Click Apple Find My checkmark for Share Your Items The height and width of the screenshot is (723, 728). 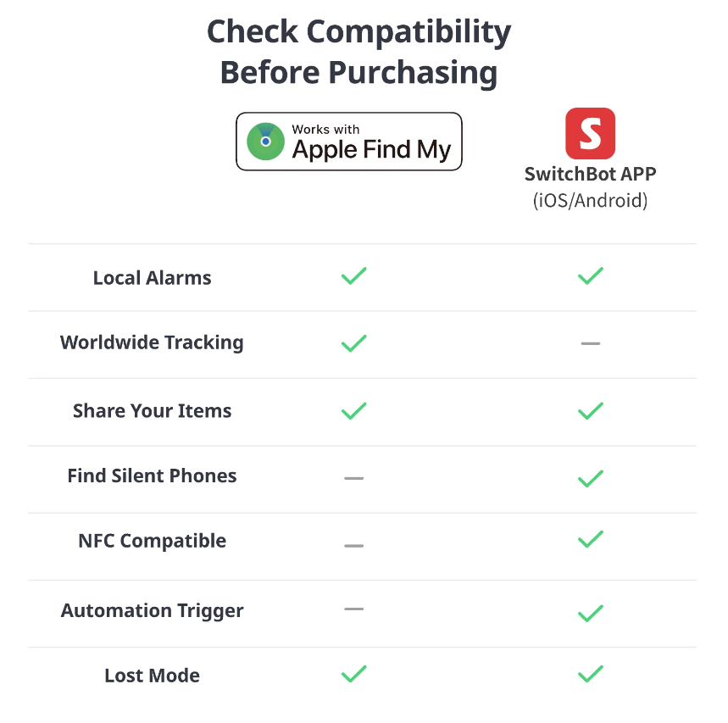coord(353,411)
